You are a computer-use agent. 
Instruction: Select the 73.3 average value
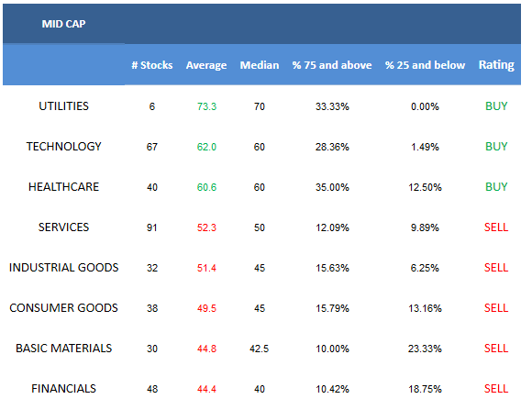tap(206, 106)
